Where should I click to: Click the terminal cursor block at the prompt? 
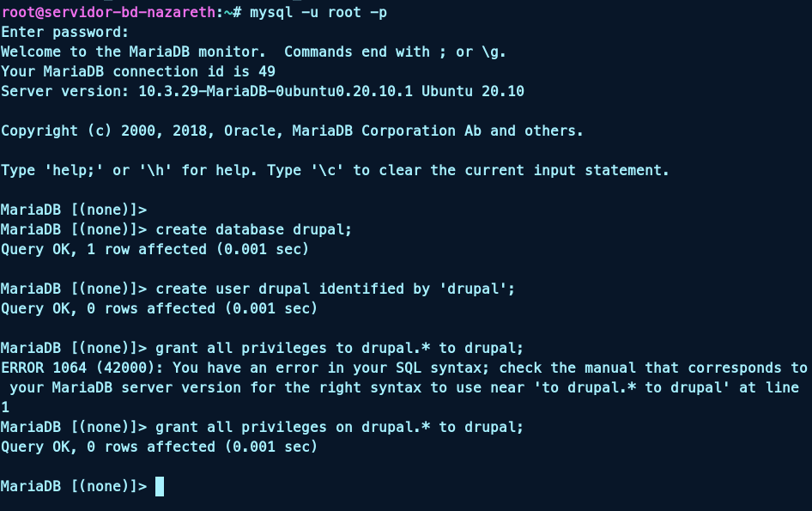(x=160, y=487)
